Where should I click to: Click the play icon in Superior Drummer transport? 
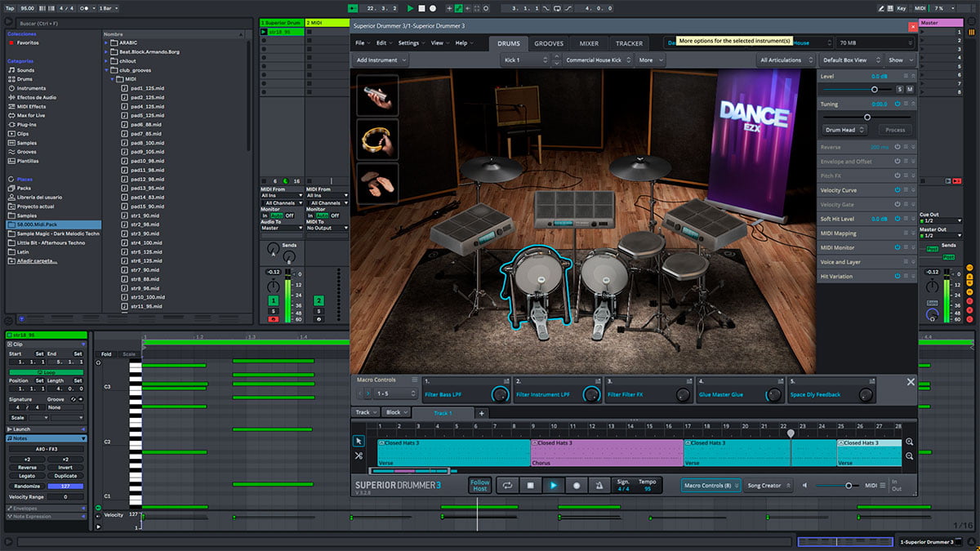pyautogui.click(x=553, y=485)
